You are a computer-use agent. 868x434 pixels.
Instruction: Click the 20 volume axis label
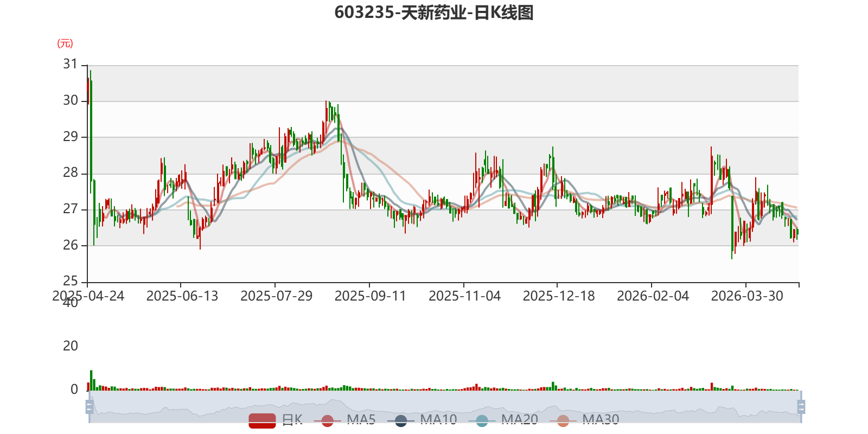(x=71, y=346)
